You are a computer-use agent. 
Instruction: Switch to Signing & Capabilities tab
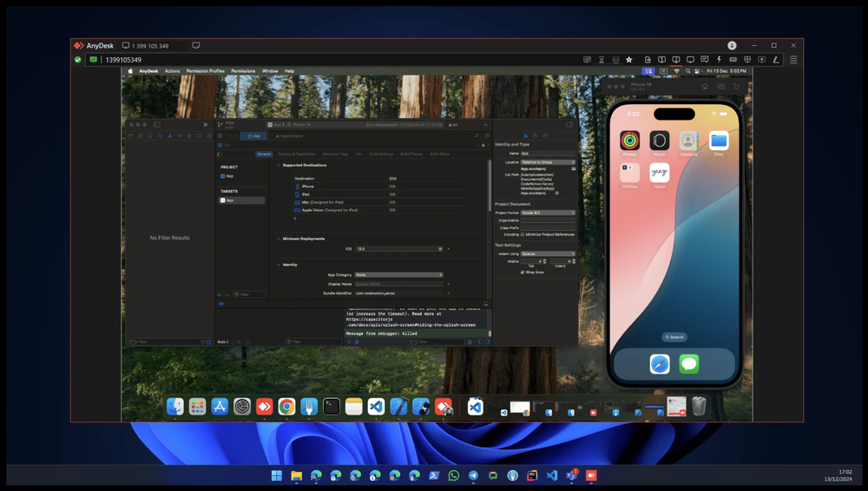coord(296,154)
